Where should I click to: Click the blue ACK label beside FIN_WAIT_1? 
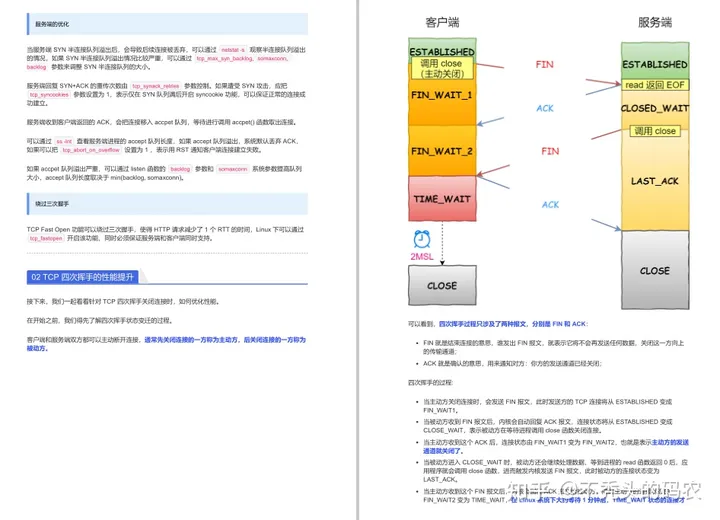545,108
